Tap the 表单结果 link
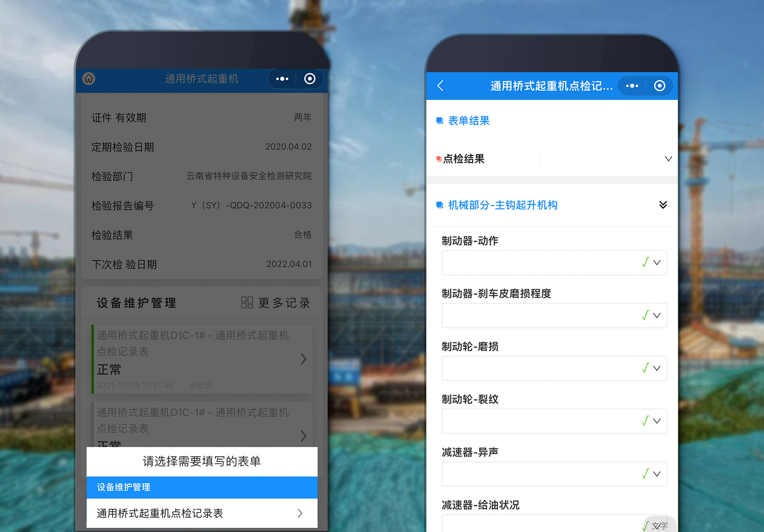764x532 pixels. pos(468,120)
